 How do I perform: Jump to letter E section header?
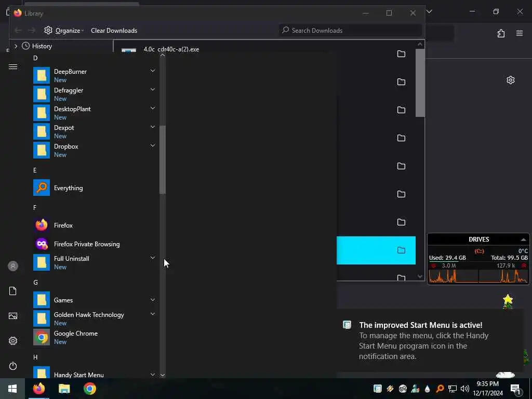(35, 170)
